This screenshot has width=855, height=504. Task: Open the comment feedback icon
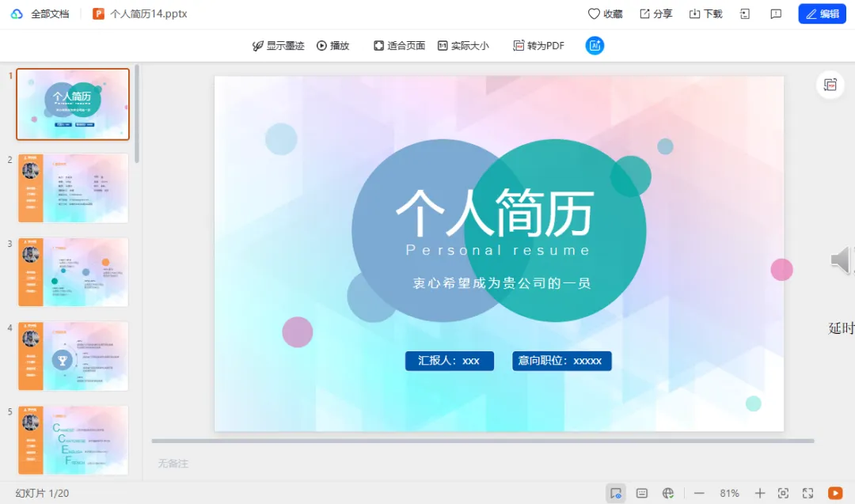coord(776,14)
